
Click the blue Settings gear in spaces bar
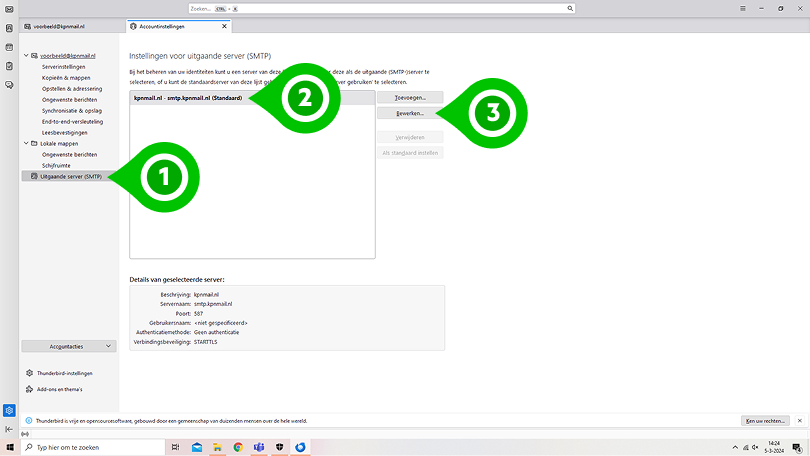tap(9, 411)
